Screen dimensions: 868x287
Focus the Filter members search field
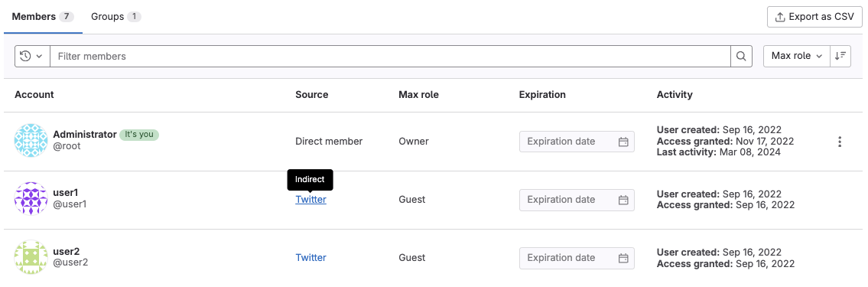click(391, 56)
